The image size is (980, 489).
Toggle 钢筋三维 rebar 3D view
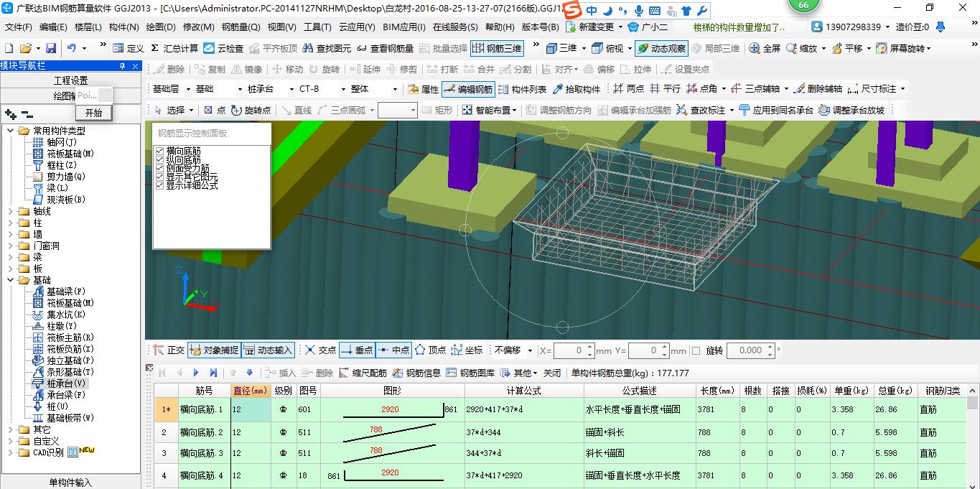[497, 48]
